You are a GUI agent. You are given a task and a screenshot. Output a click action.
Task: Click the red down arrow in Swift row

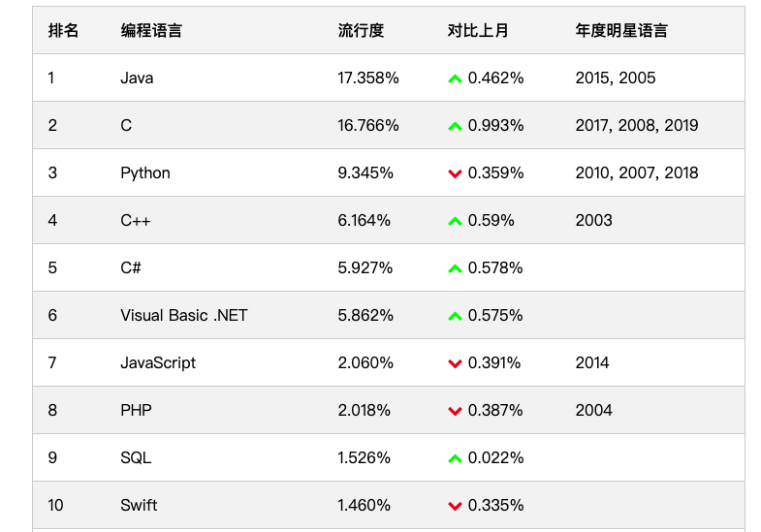(455, 506)
